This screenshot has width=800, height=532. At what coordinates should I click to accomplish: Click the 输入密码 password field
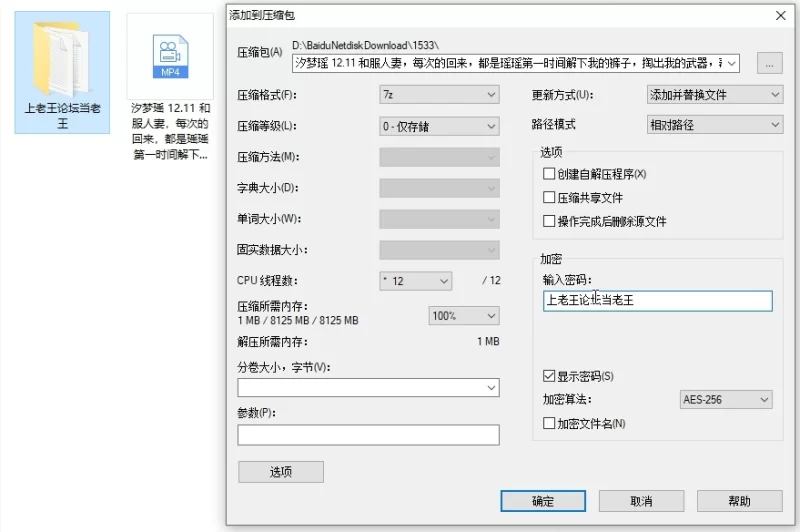pos(658,301)
